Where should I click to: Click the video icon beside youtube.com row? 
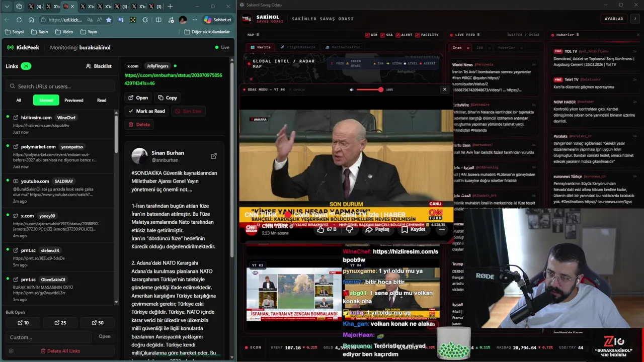pyautogui.click(x=16, y=181)
